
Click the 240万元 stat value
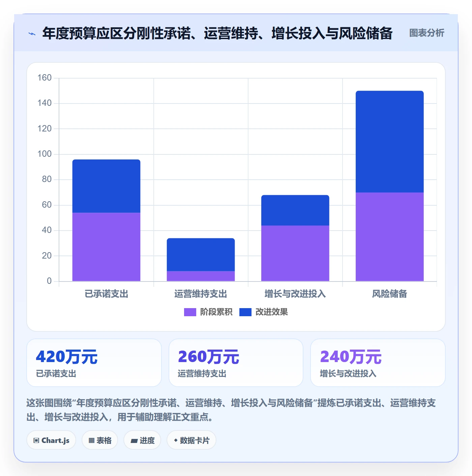(x=351, y=357)
